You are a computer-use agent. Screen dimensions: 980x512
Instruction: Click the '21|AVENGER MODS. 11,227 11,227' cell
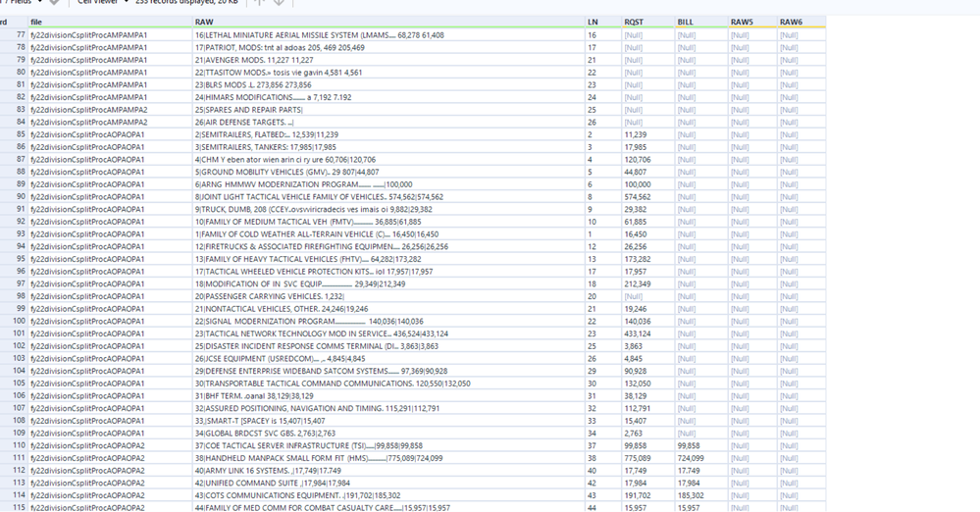[388, 60]
